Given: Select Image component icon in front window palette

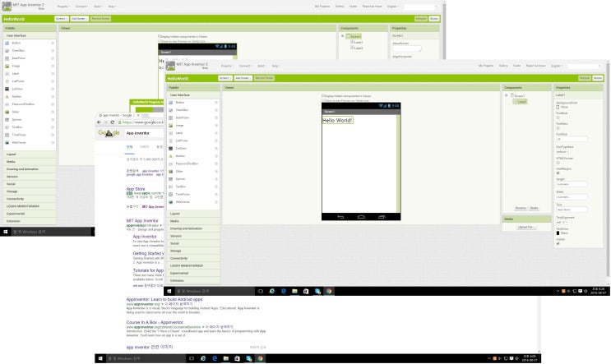Looking at the screenshot, I should (x=171, y=126).
